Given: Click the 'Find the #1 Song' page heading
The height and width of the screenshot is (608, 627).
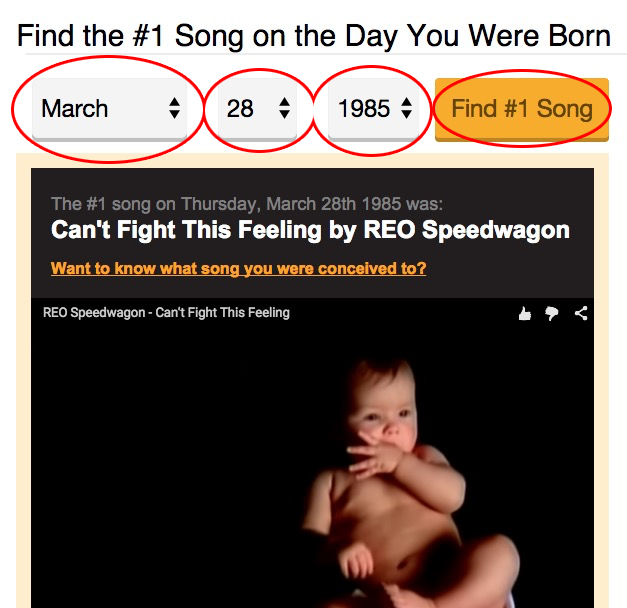Looking at the screenshot, I should point(313,36).
